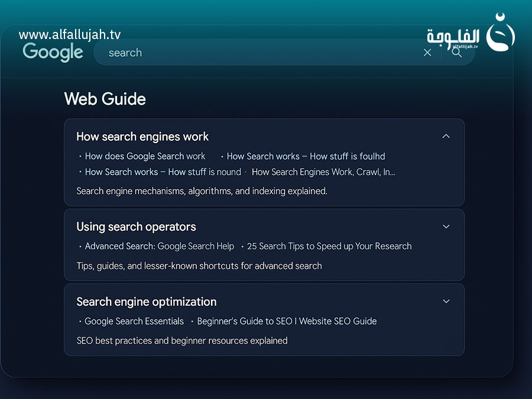
Task: Expand the Using search operators section
Action: (x=446, y=226)
